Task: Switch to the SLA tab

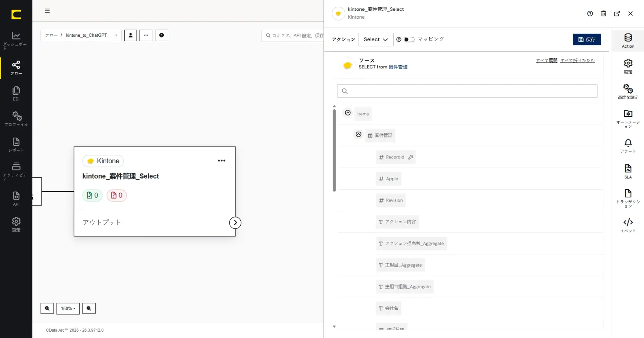Action: click(628, 172)
